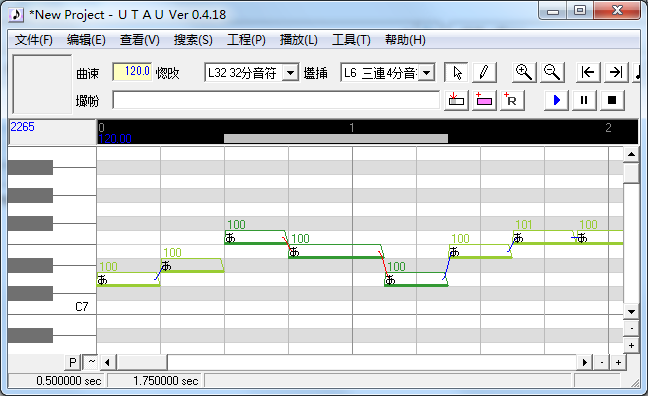Click the C7 piano key
Viewport: 648px width, 396px height.
(x=52, y=307)
